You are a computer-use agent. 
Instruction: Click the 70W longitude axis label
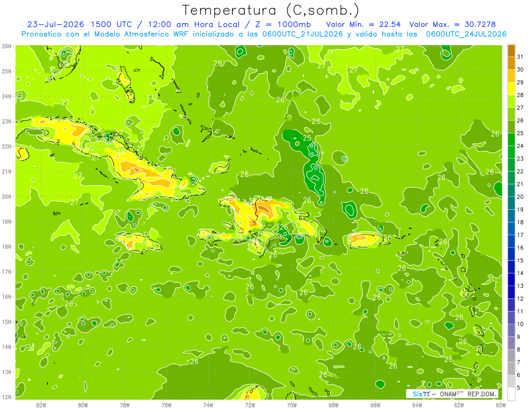292,405
